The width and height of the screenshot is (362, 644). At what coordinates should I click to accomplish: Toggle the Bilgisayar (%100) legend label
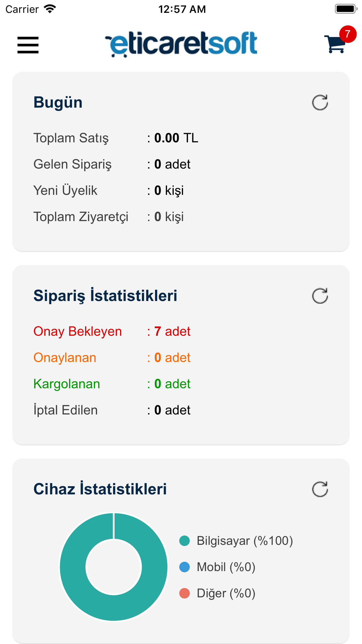pos(245,541)
